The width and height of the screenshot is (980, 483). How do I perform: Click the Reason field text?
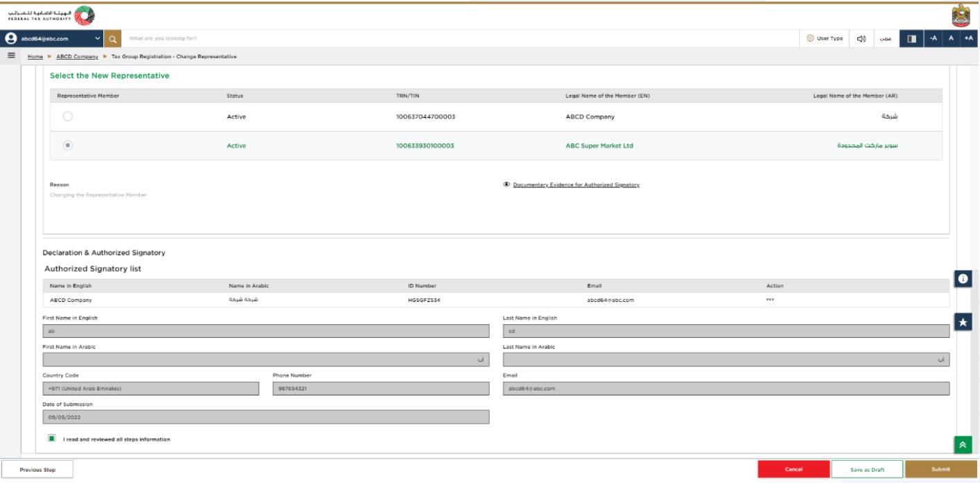pyautogui.click(x=98, y=195)
